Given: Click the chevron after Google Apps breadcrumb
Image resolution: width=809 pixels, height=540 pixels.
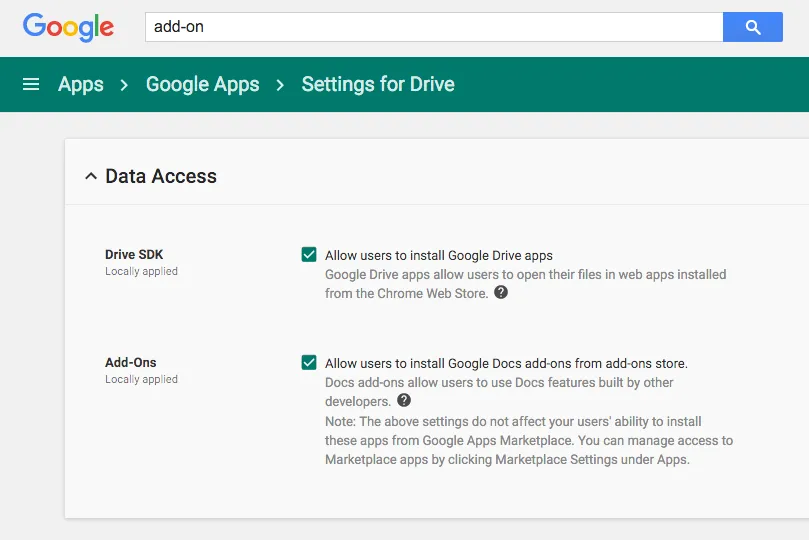Looking at the screenshot, I should pos(280,85).
